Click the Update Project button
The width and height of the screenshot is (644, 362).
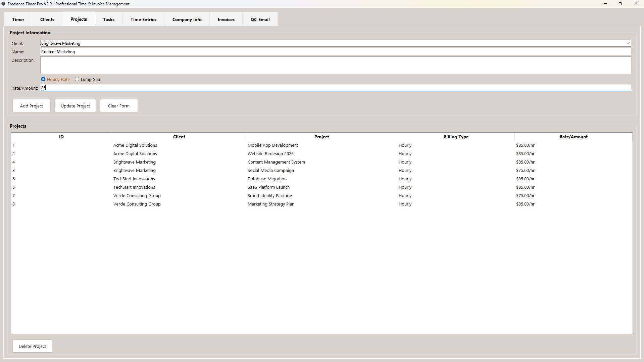(75, 106)
